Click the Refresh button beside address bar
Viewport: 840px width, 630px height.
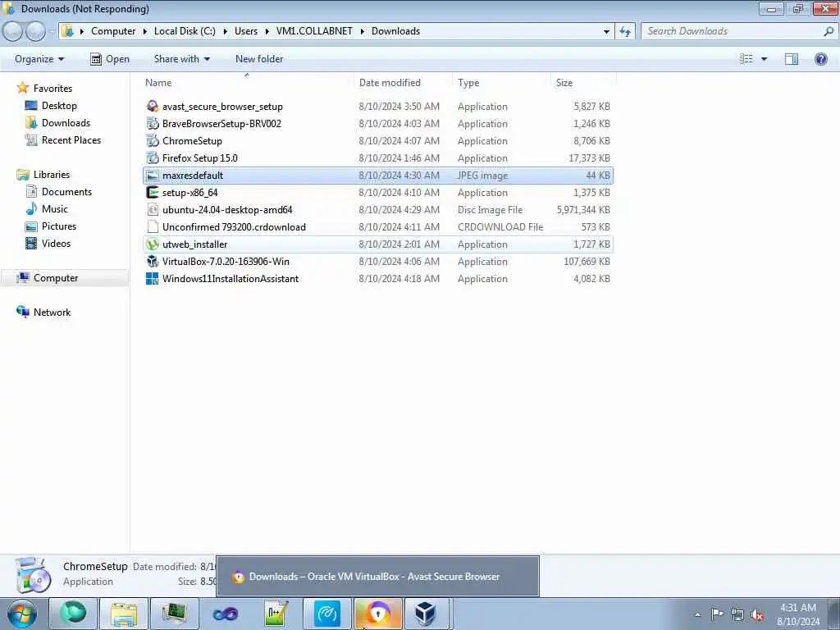click(x=625, y=31)
